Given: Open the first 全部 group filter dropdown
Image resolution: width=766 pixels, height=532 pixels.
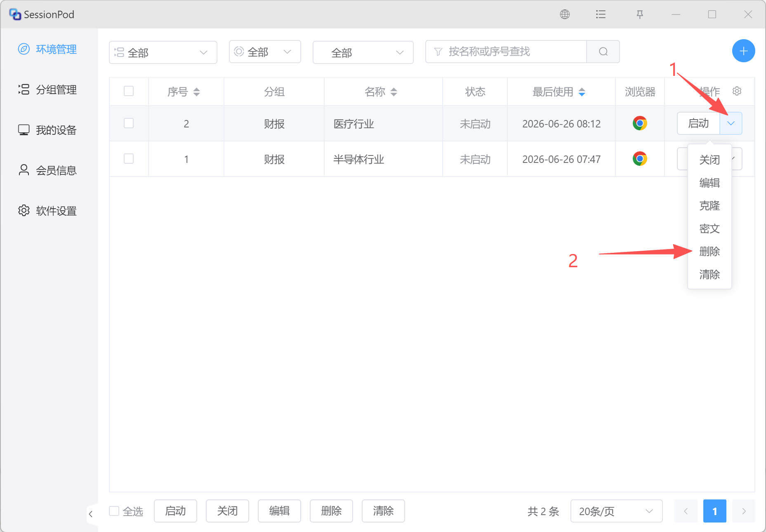Looking at the screenshot, I should pyautogui.click(x=163, y=52).
